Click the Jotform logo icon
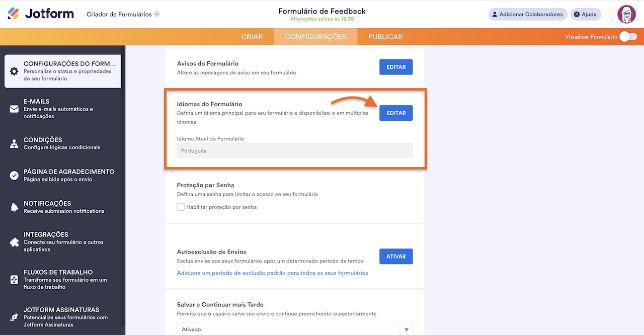Viewport: 644px width, 335px height. click(x=14, y=14)
